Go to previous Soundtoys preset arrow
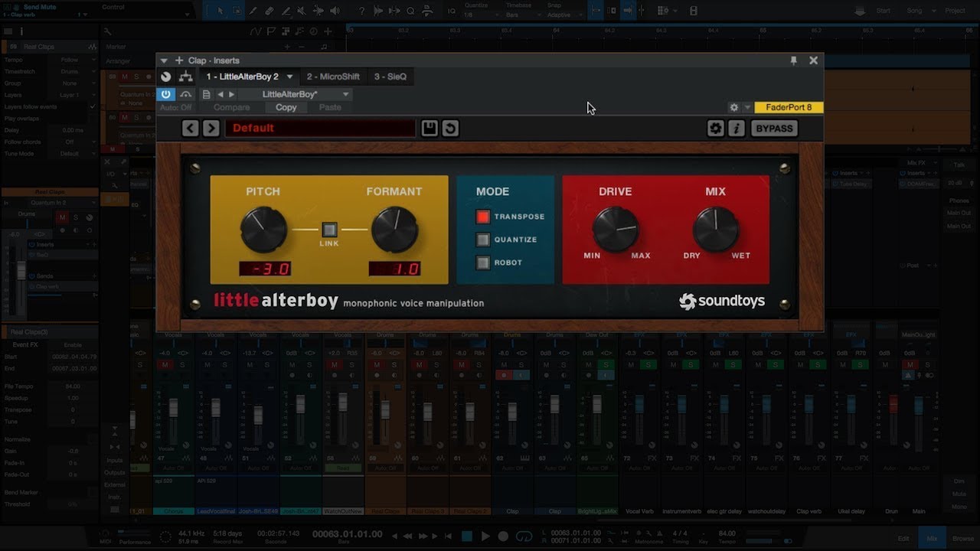Screen dimensions: 980x551 pos(190,128)
